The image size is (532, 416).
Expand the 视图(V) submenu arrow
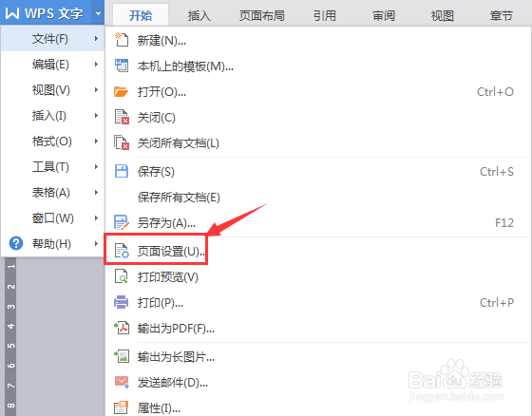click(x=96, y=90)
